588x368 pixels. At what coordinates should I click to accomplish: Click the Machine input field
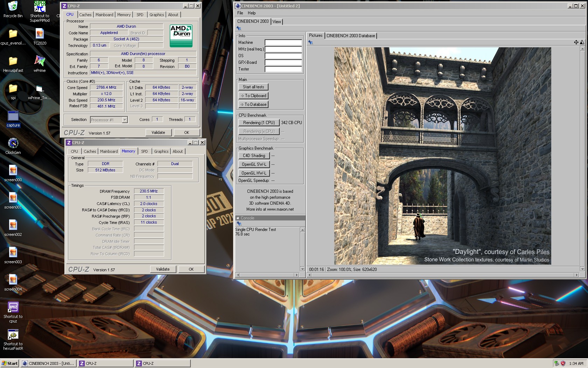coord(283,42)
